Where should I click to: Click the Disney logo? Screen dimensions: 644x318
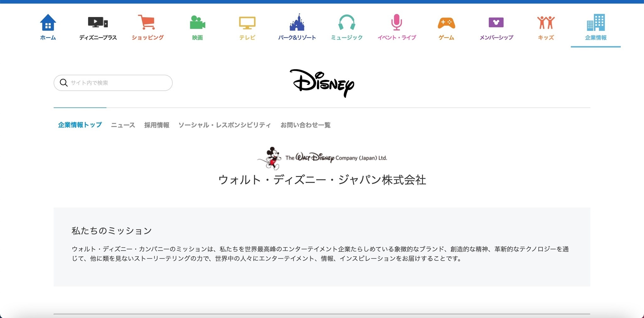coord(322,83)
